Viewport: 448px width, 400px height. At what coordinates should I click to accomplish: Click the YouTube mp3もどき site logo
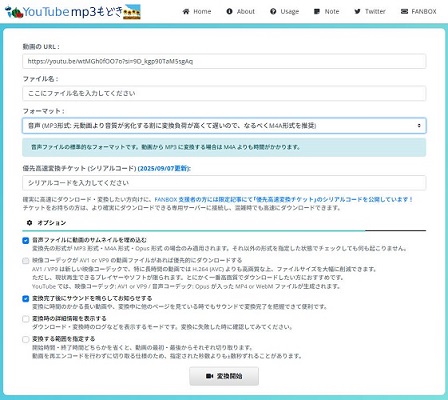click(x=73, y=12)
